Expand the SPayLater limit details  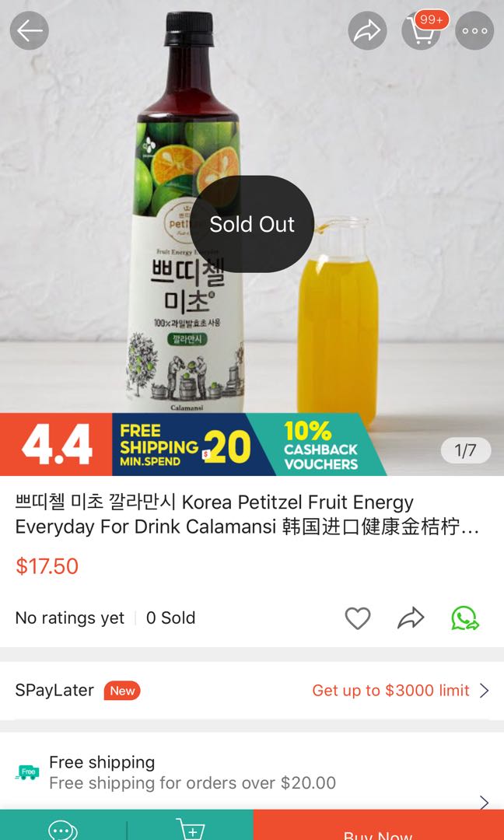(x=484, y=690)
